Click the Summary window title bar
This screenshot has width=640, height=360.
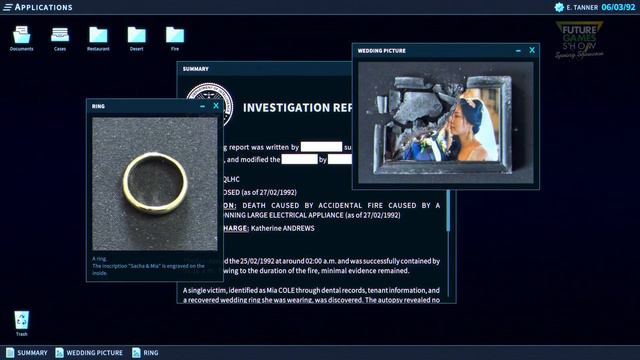(x=264, y=69)
